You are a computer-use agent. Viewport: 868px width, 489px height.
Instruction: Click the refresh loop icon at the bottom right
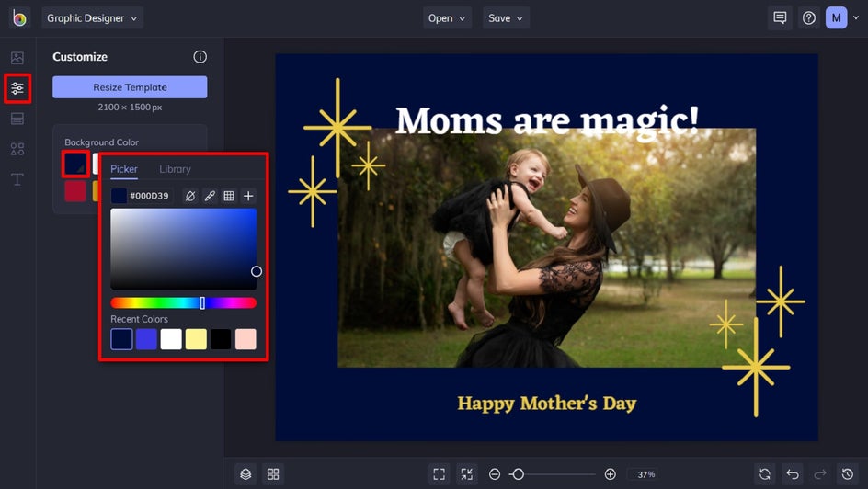coord(765,474)
